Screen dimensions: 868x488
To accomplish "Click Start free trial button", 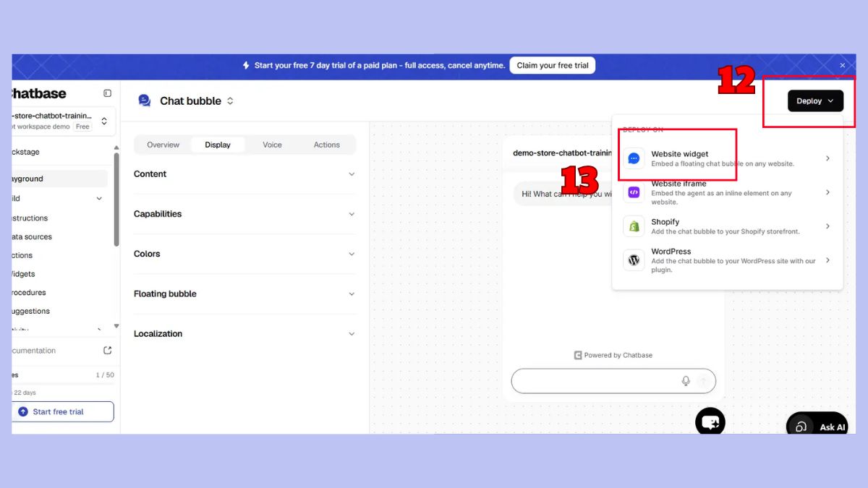I will (x=63, y=411).
